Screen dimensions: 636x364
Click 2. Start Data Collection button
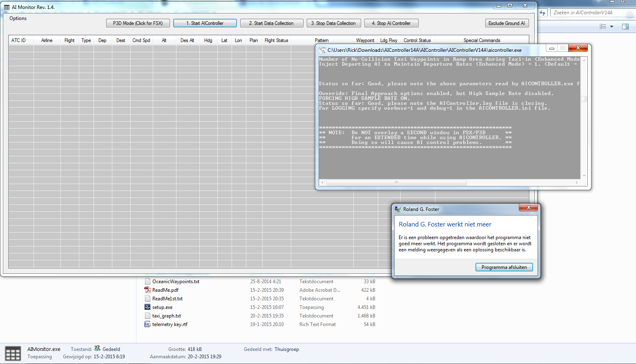click(x=271, y=23)
